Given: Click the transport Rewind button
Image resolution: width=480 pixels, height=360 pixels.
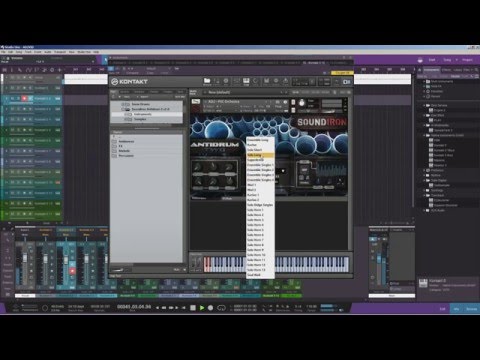Looking at the screenshot, I should 164,308.
